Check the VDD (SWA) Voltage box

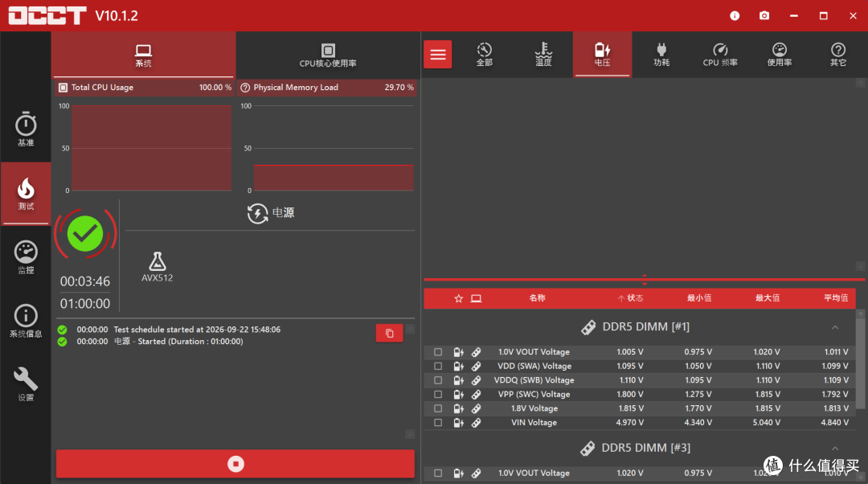coord(438,366)
